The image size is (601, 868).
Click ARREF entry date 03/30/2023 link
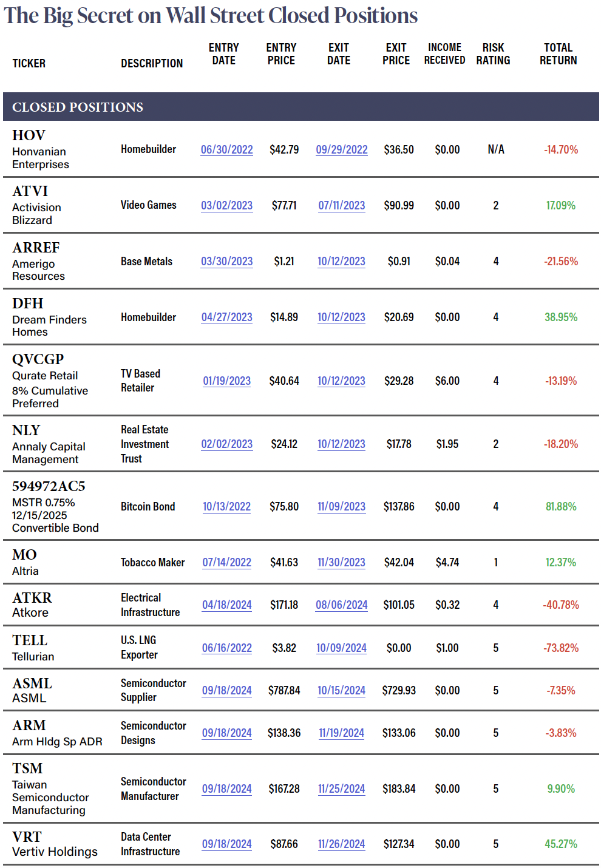point(226,261)
